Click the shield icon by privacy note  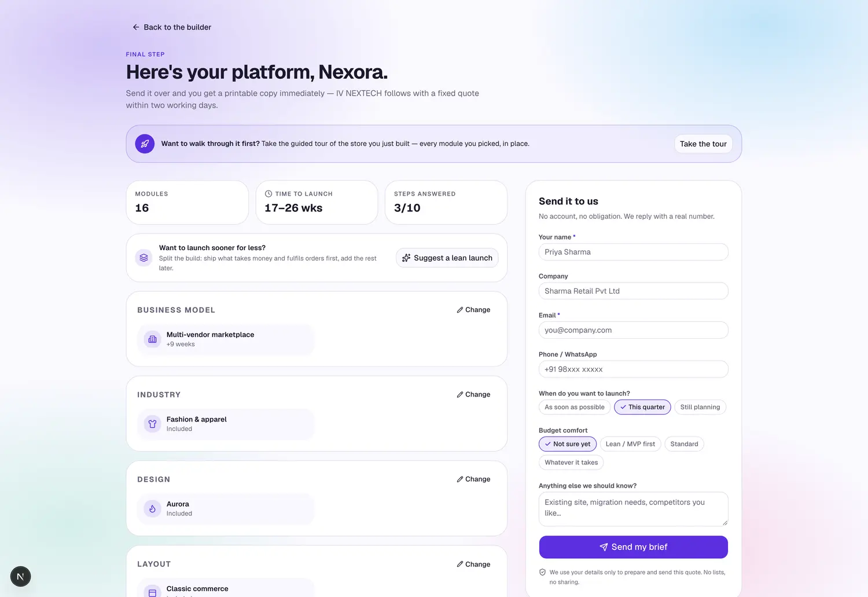click(543, 572)
